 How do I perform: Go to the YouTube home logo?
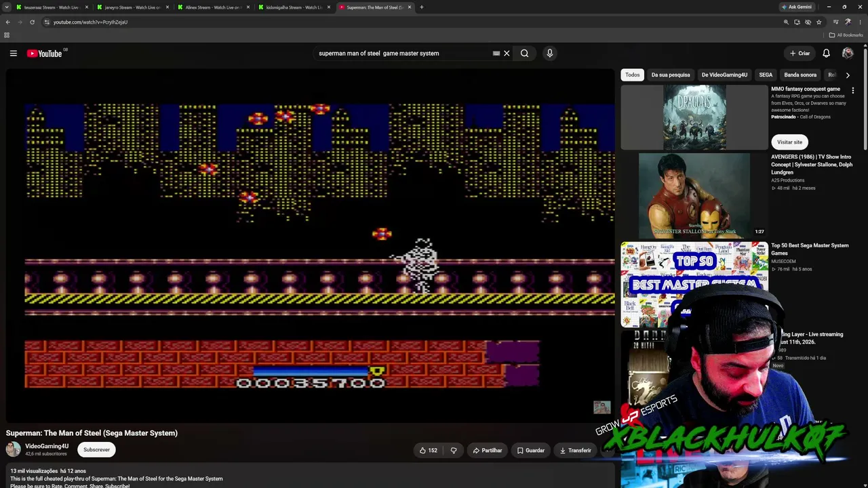click(45, 54)
